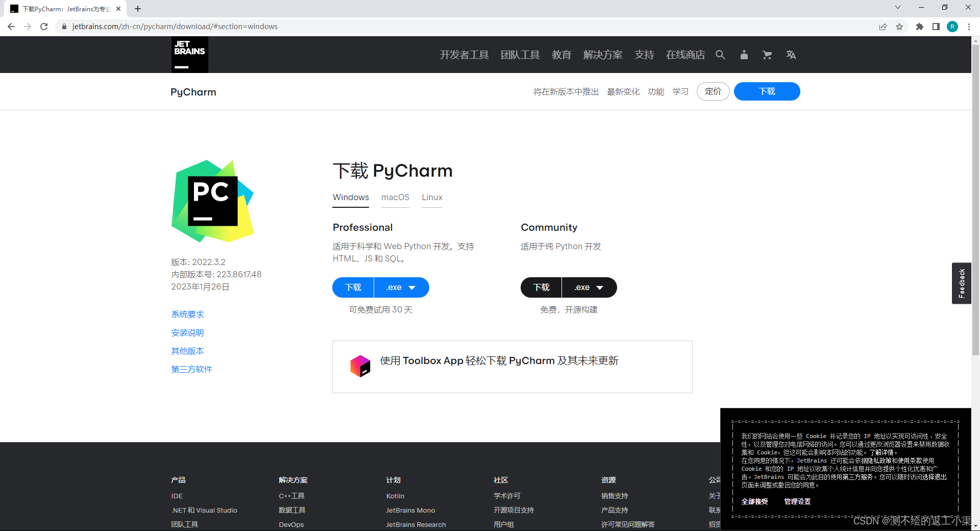This screenshot has width=980, height=531.
Task: Click the blue 下载 button in subheader
Action: (x=767, y=91)
